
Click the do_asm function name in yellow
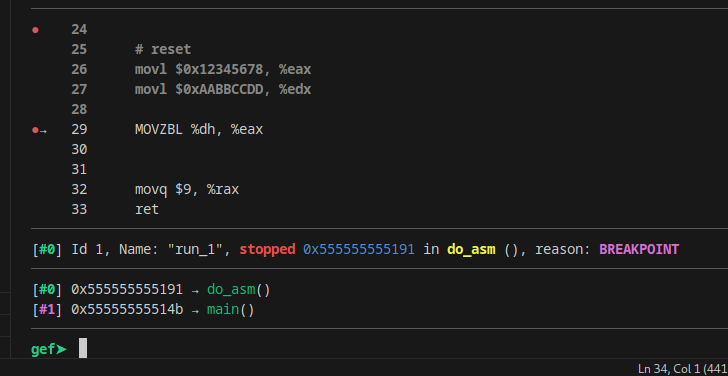(x=471, y=250)
